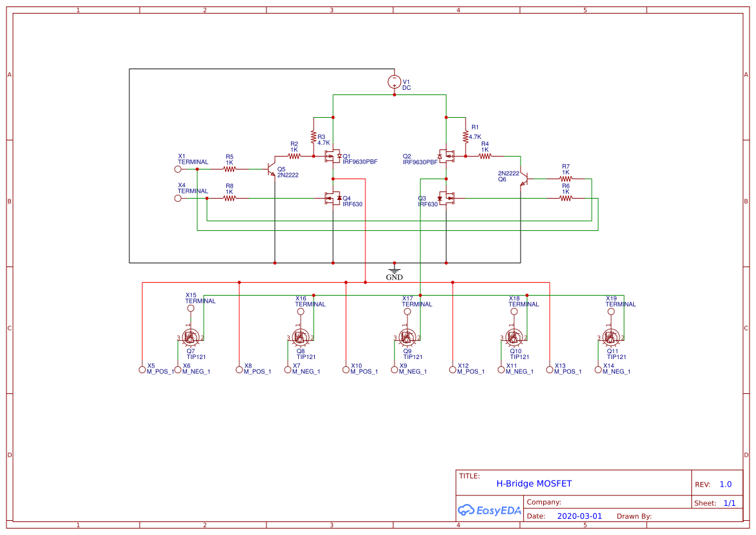Image resolution: width=756 pixels, height=535 pixels.
Task: Click the revision value '1.0'
Action: (726, 485)
